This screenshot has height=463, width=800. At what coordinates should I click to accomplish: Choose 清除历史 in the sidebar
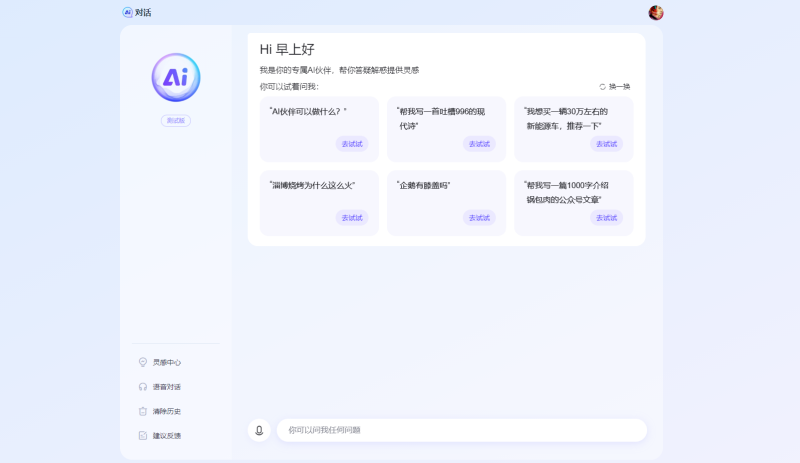click(166, 411)
